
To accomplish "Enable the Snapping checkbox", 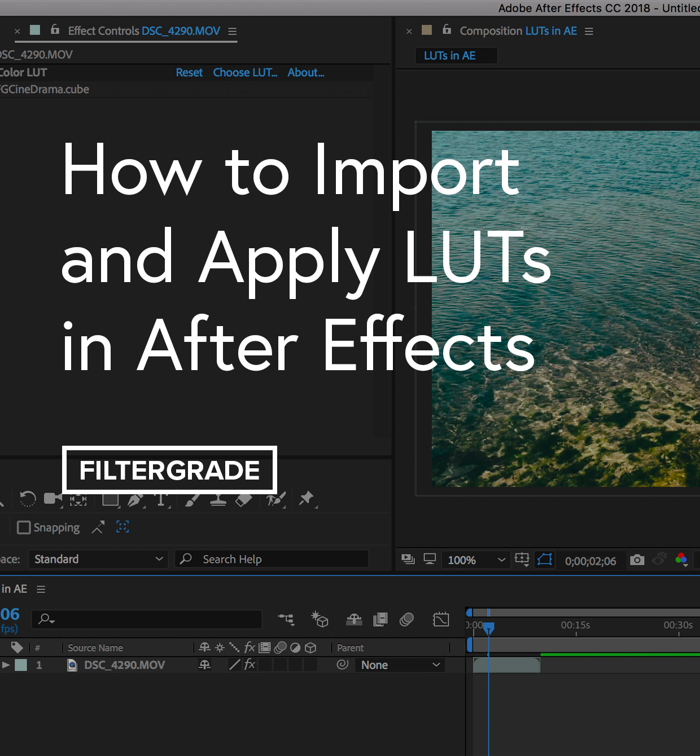I will tap(24, 528).
